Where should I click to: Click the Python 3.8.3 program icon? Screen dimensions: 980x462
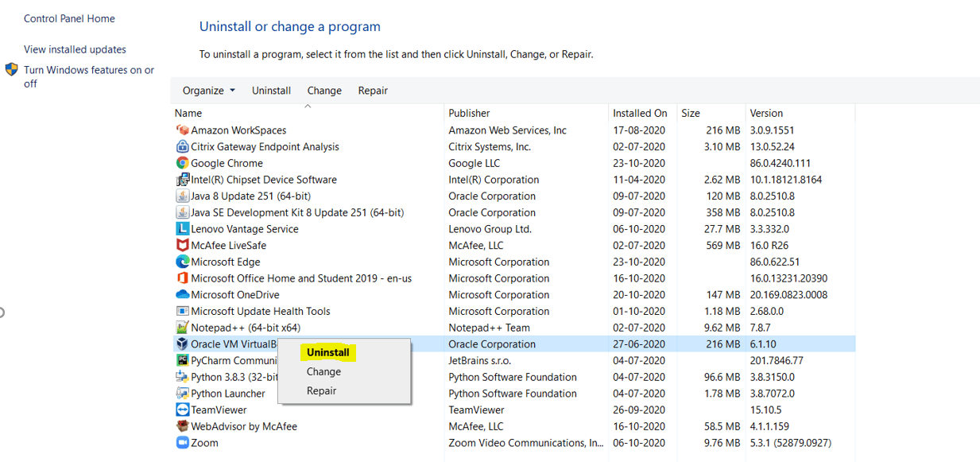182,377
